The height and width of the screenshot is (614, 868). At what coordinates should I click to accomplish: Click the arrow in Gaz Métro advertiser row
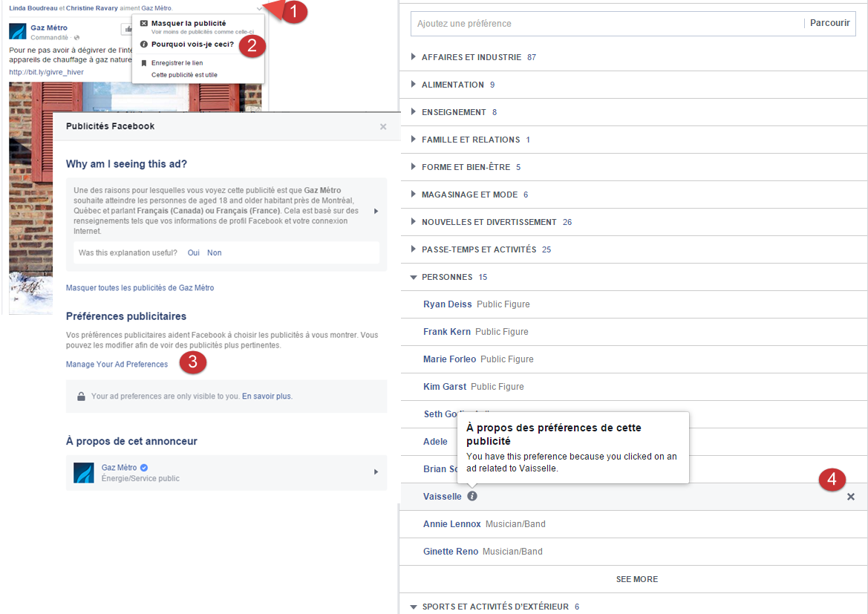coord(376,472)
